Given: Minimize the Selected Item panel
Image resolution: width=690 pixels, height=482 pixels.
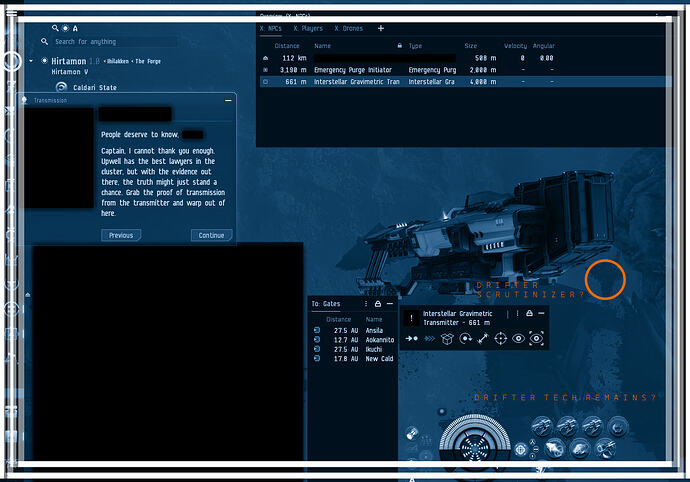Looking at the screenshot, I should click(542, 313).
